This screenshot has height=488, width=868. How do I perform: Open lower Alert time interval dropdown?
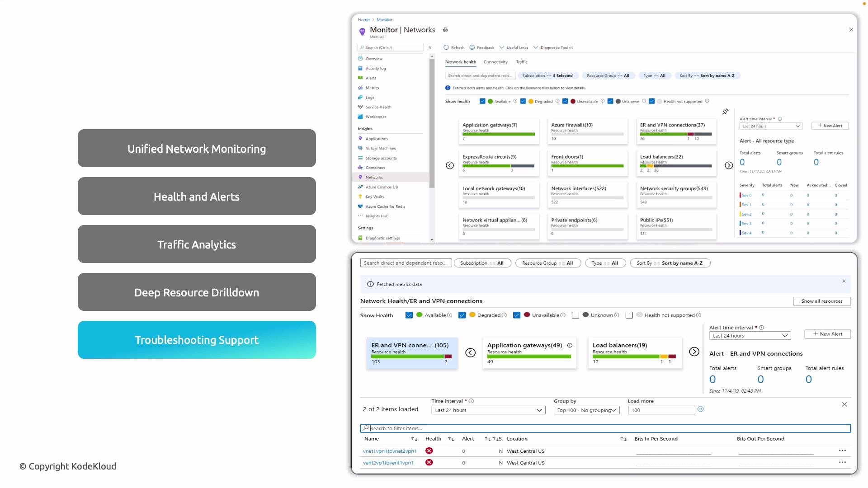[750, 336]
